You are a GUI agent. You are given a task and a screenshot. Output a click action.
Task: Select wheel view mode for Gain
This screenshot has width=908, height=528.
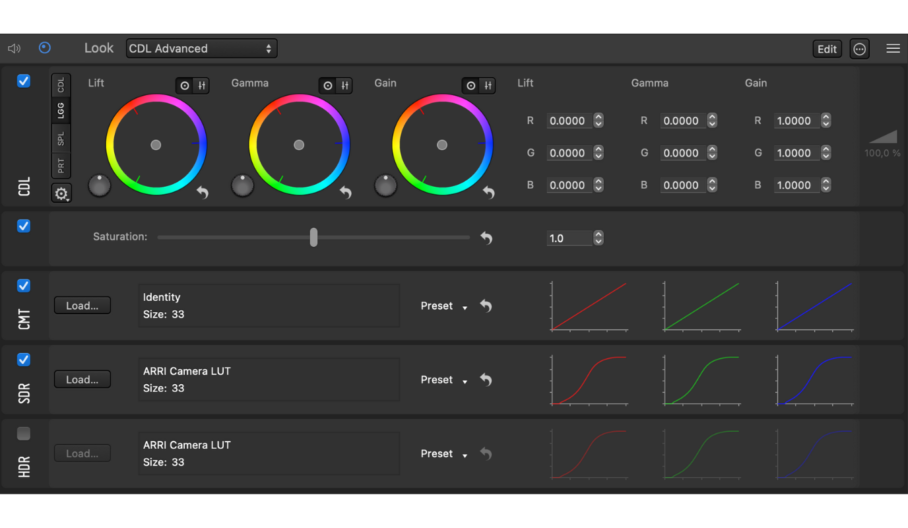(471, 86)
